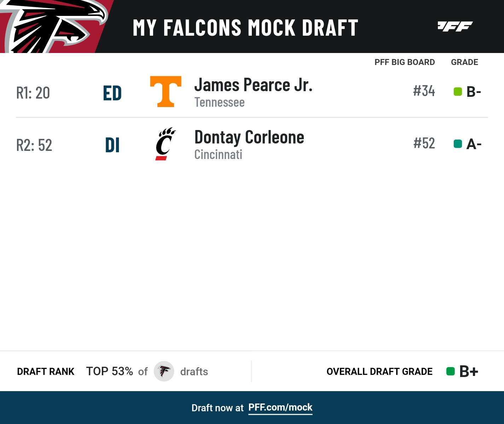This screenshot has height=424, width=504.
Task: Select player name James Pearce Jr.
Action: pyautogui.click(x=253, y=85)
